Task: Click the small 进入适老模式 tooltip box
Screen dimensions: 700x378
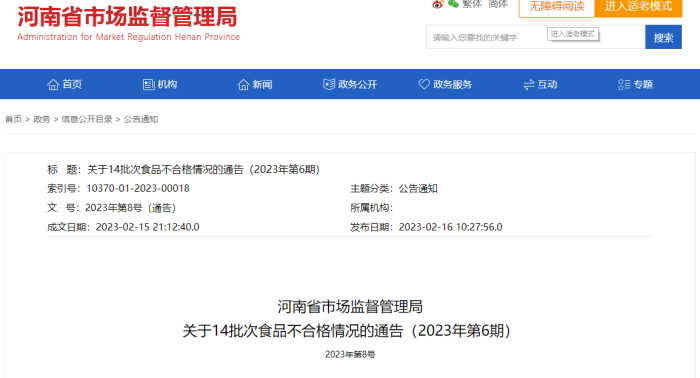Action: (x=572, y=34)
